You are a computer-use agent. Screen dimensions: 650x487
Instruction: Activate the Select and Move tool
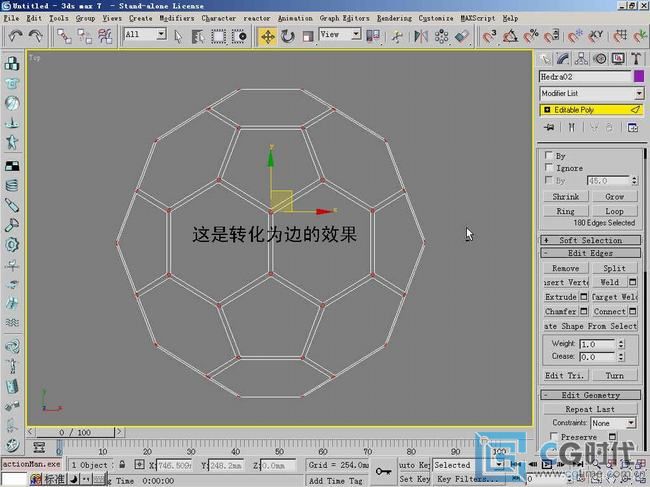pos(267,36)
